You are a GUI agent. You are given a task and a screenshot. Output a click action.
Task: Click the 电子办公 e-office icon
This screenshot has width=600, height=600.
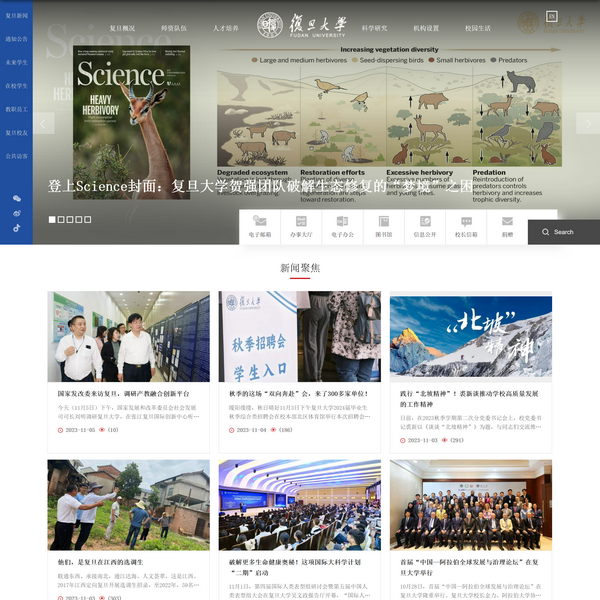tap(343, 225)
